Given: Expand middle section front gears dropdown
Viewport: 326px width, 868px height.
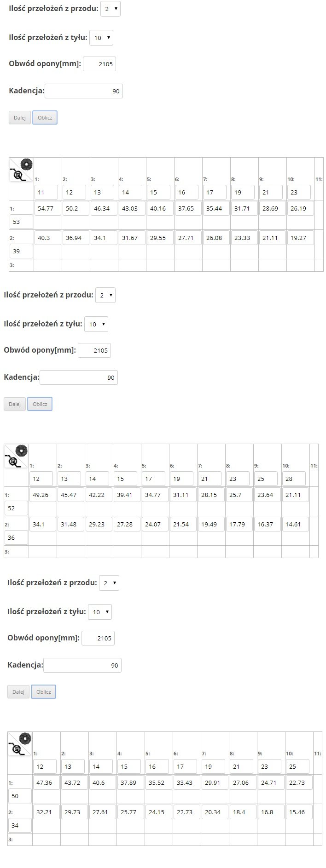Looking at the screenshot, I should (x=105, y=295).
